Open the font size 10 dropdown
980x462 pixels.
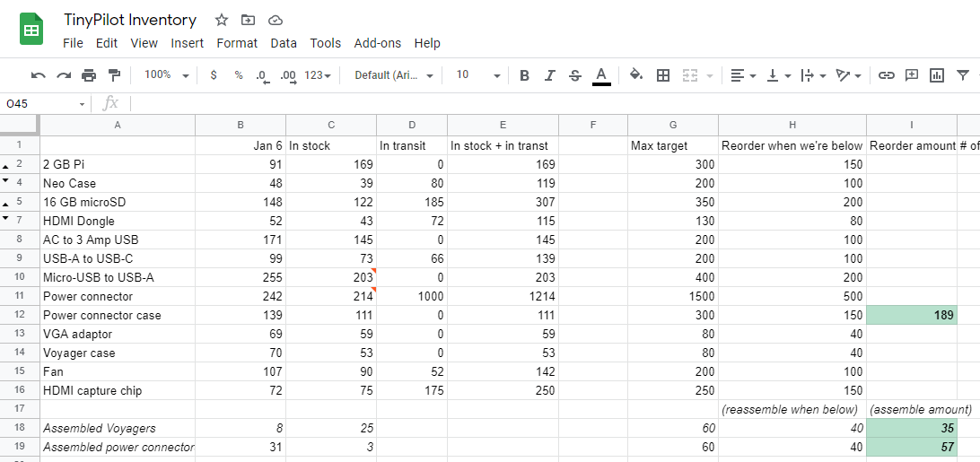click(x=478, y=75)
